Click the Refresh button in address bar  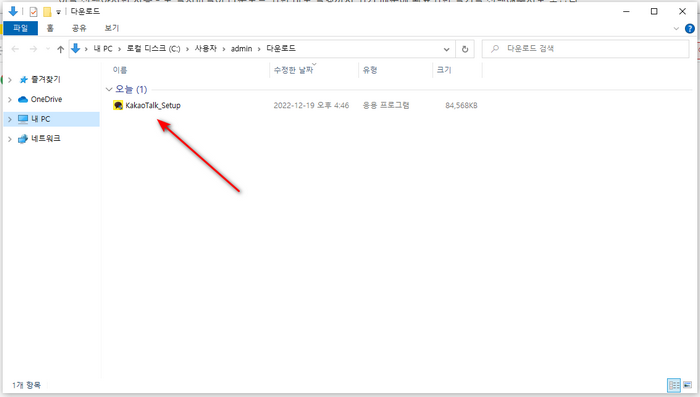click(465, 49)
